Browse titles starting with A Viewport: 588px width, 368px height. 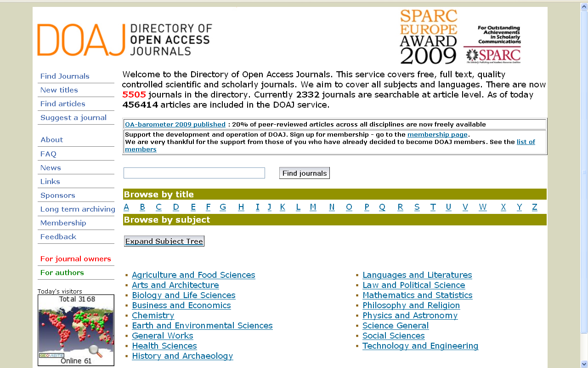click(126, 207)
